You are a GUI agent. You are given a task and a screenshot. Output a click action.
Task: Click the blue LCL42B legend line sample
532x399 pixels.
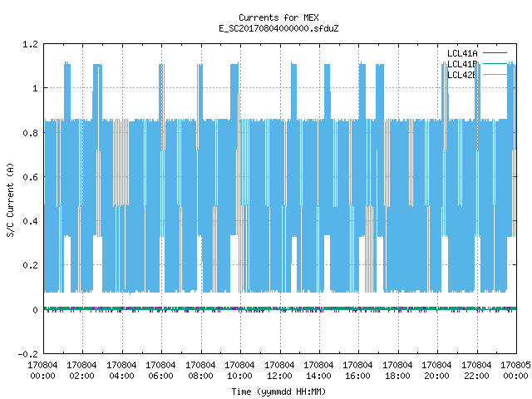tap(495, 74)
